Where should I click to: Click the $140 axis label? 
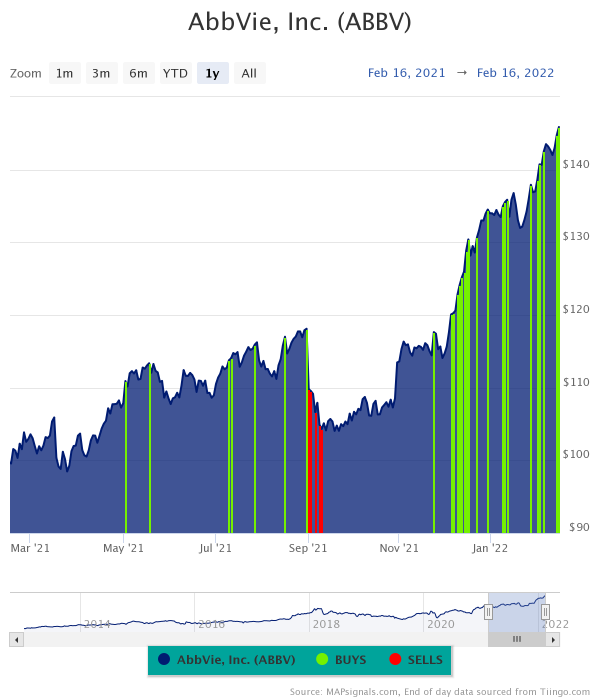coord(576,164)
